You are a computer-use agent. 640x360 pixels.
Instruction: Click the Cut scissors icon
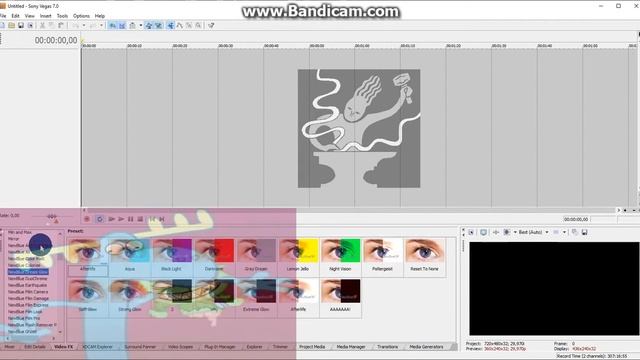click(42, 25)
